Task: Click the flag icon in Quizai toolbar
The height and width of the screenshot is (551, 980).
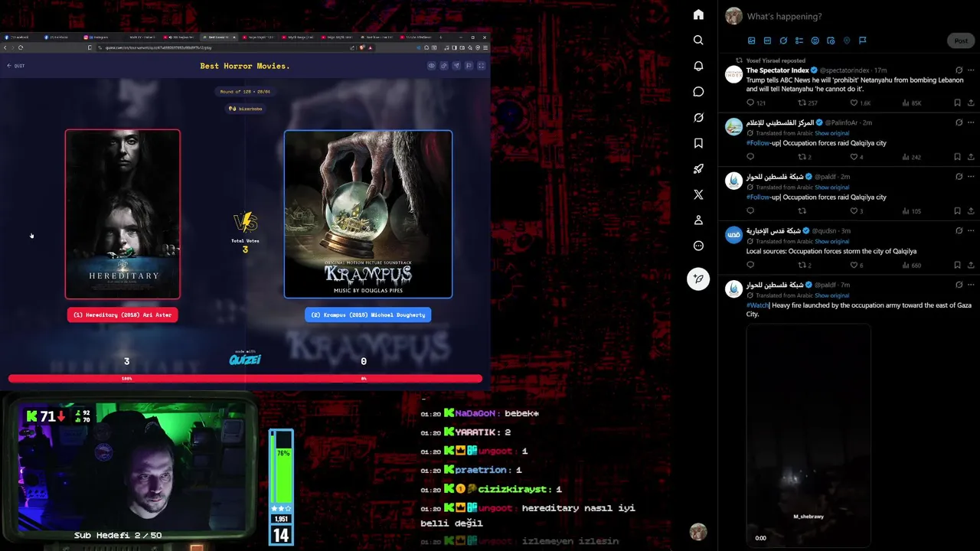Action: coord(469,66)
